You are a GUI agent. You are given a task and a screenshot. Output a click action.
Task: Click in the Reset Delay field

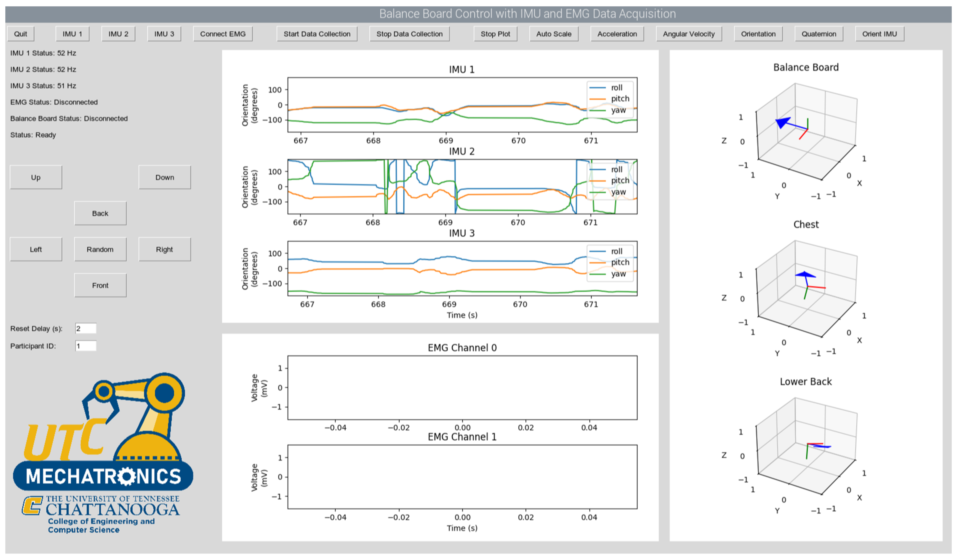[x=86, y=328]
